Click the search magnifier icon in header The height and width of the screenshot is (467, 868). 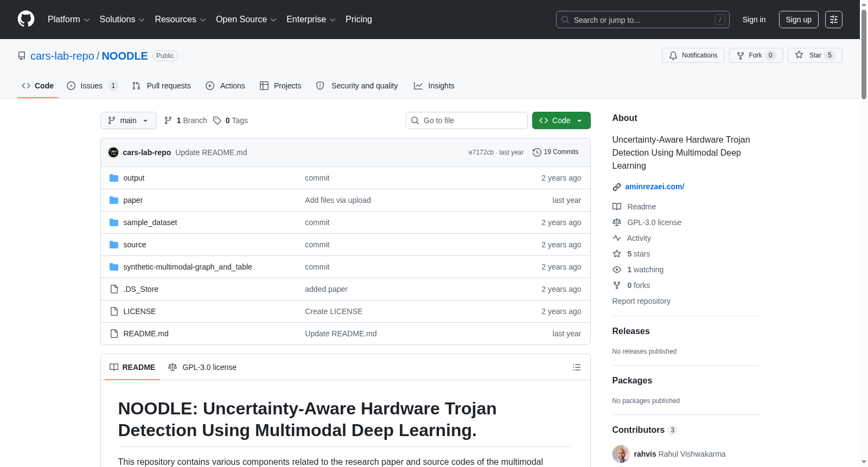tap(565, 20)
